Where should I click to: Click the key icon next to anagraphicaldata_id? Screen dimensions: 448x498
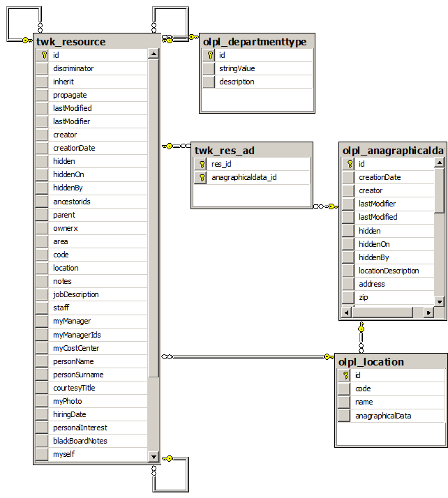[201, 178]
